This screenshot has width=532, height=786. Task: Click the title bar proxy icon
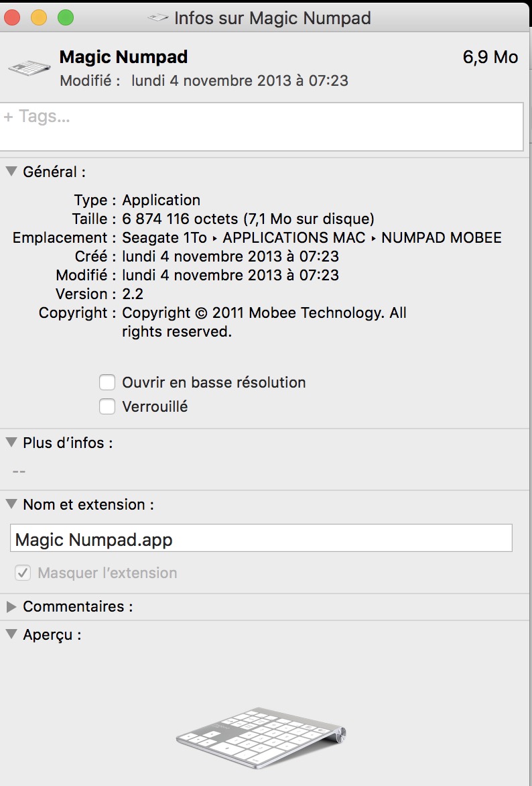158,18
